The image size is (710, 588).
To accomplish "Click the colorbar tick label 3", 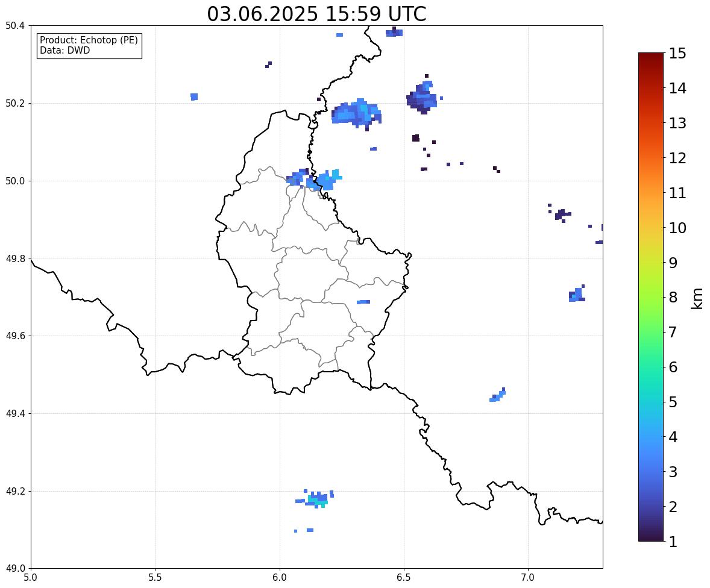I will [673, 472].
